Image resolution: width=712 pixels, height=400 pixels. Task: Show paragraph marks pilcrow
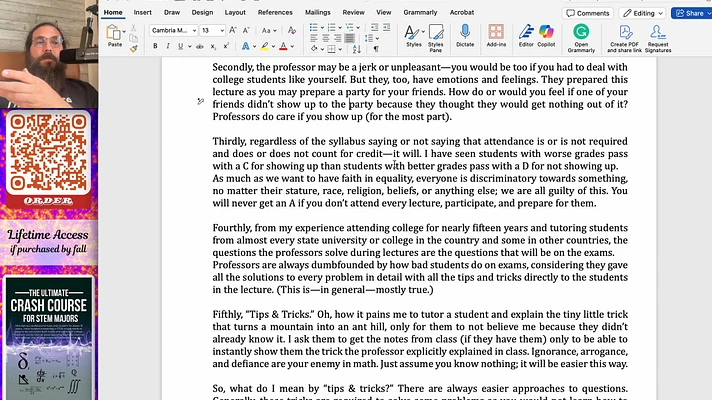[376, 49]
